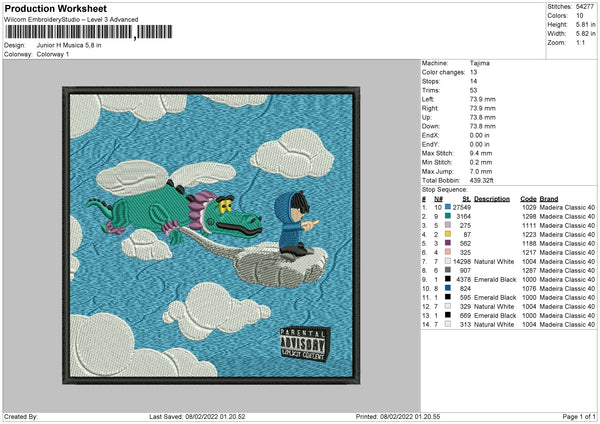
Task: Click the Total Bobbin value 439.32ft
Action: tap(481, 180)
